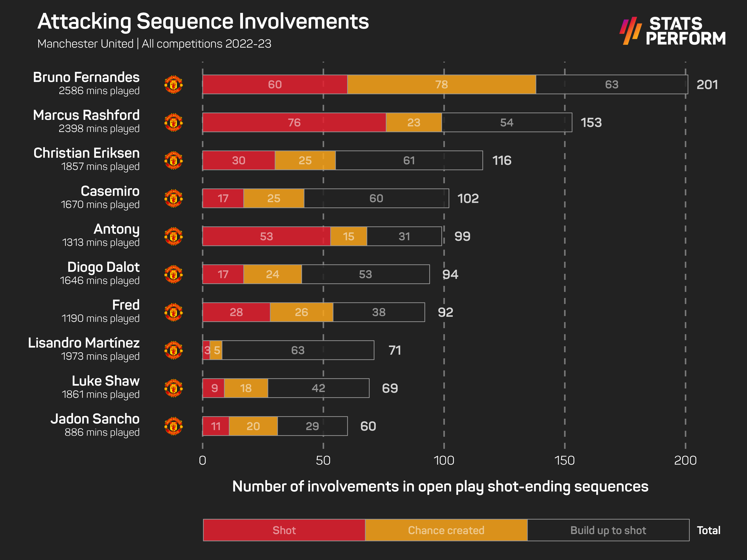Click the club crest beside Antony

click(173, 236)
